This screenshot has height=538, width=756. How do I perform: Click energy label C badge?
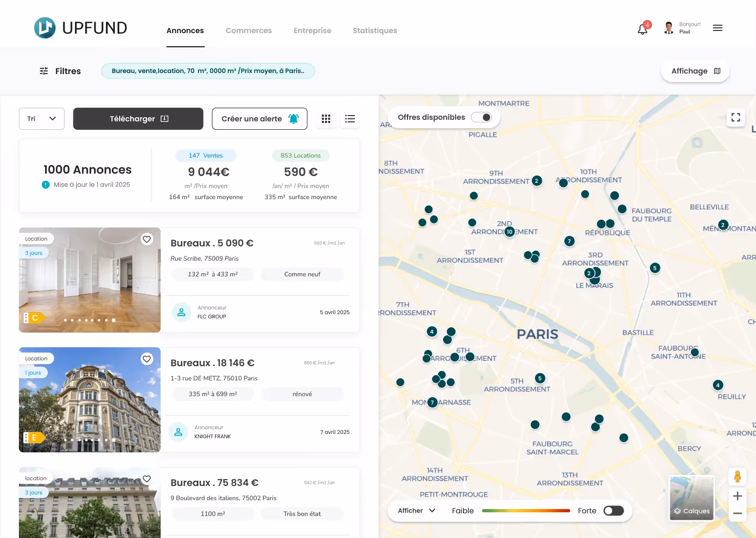pyautogui.click(x=34, y=318)
